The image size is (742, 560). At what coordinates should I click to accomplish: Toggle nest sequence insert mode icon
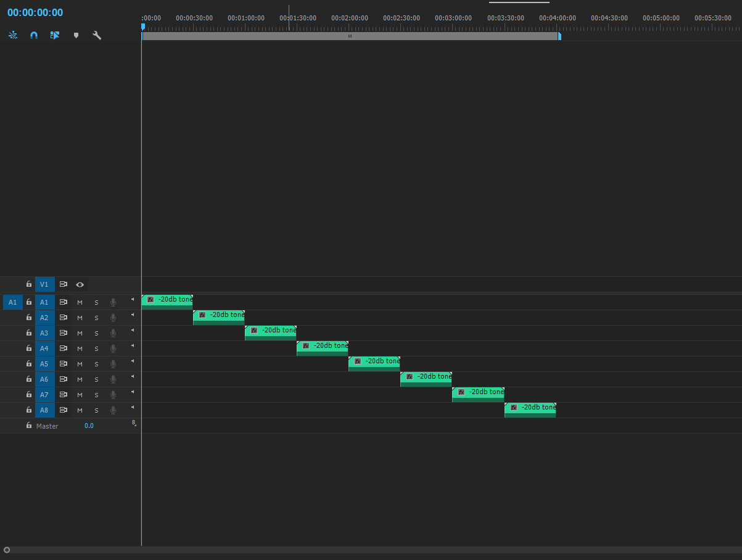13,36
